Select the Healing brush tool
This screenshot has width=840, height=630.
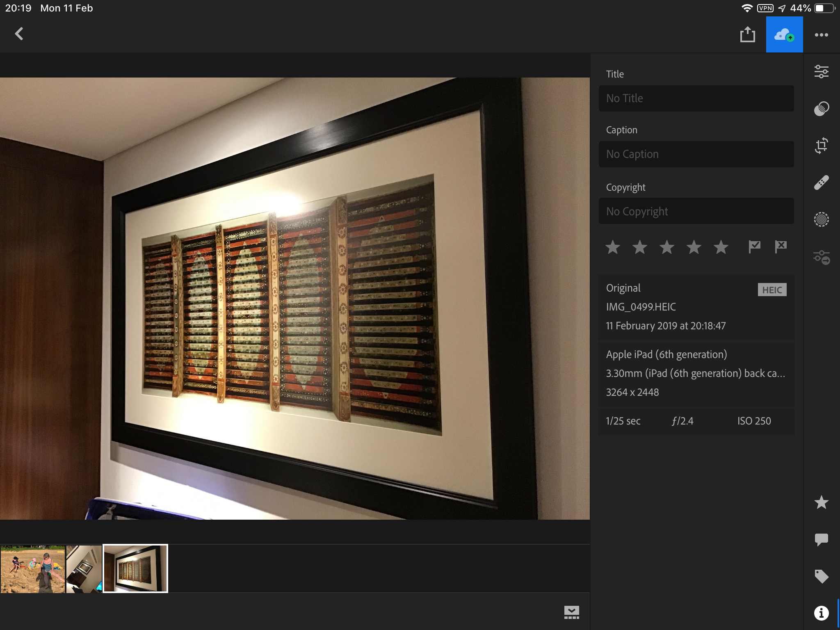point(821,183)
